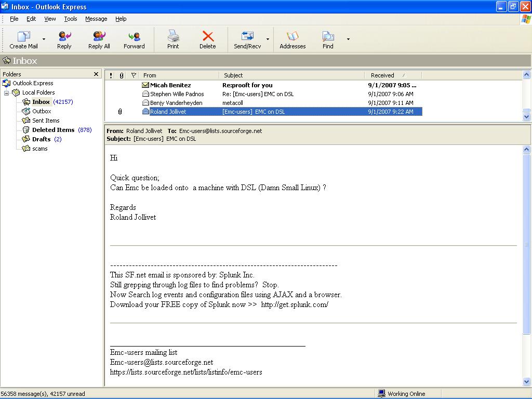Click the Drafts folder icon
The width and height of the screenshot is (532, 399).
click(26, 139)
